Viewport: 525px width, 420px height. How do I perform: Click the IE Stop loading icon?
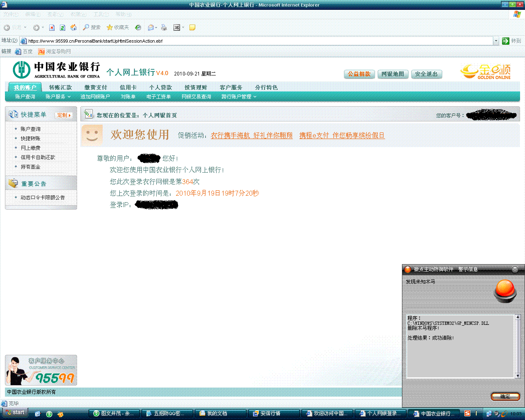coord(52,27)
